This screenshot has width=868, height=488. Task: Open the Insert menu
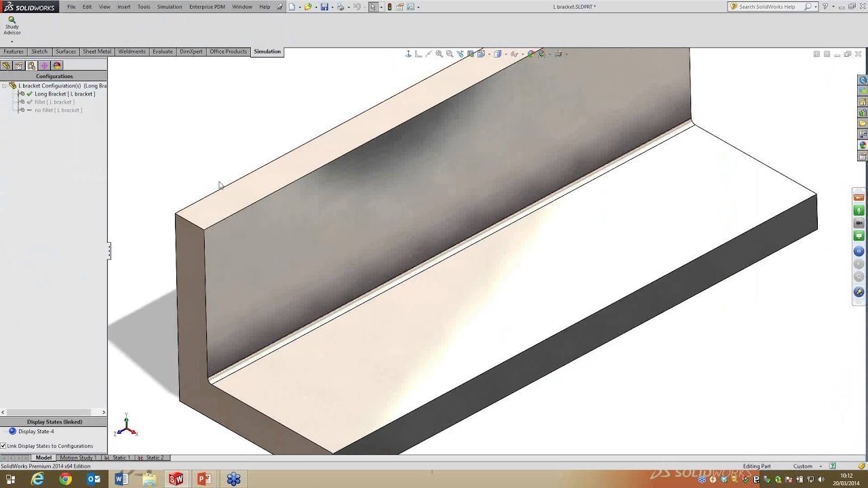[123, 7]
